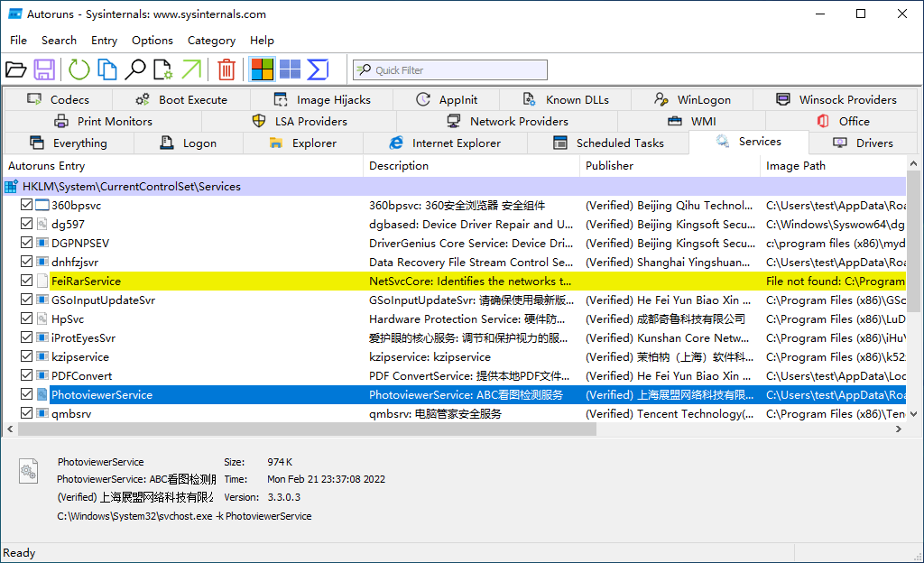Sort by Publisher column header
Image resolution: width=924 pixels, height=563 pixels.
pos(670,166)
